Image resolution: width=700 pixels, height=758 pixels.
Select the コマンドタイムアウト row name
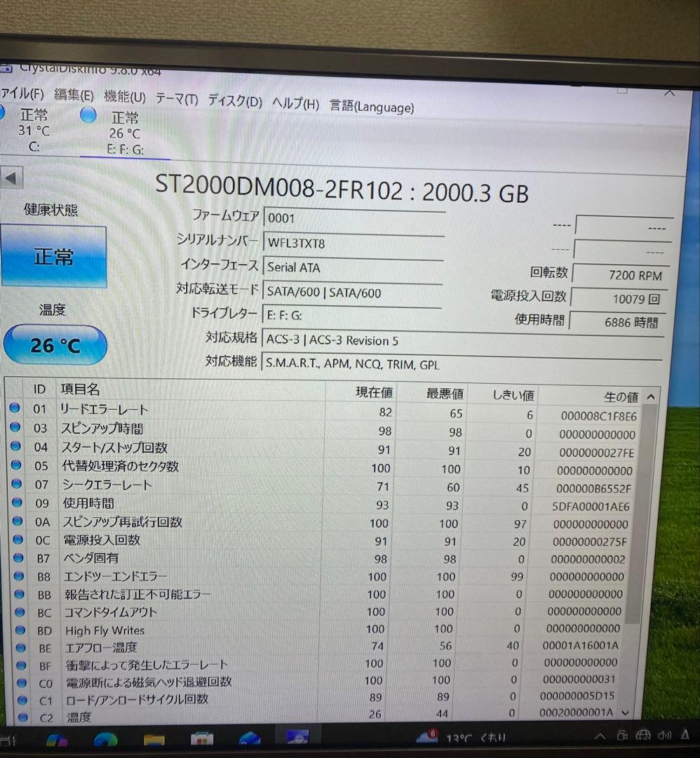(111, 613)
